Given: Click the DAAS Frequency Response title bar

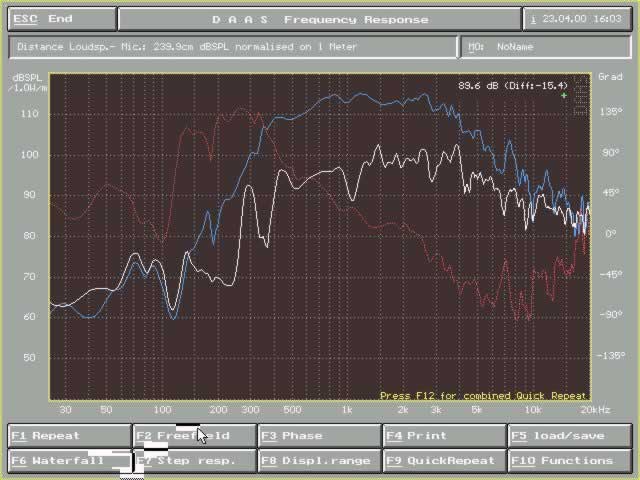Looking at the screenshot, I should [319, 19].
